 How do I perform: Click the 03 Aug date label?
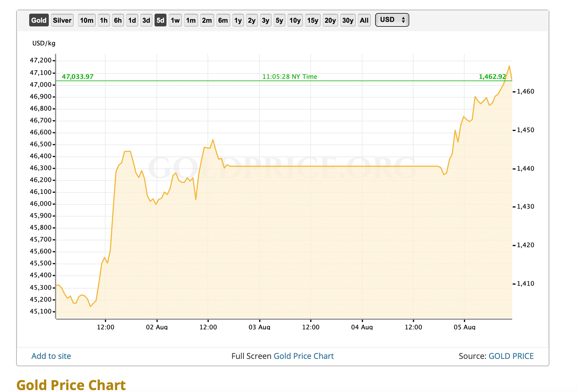(259, 327)
